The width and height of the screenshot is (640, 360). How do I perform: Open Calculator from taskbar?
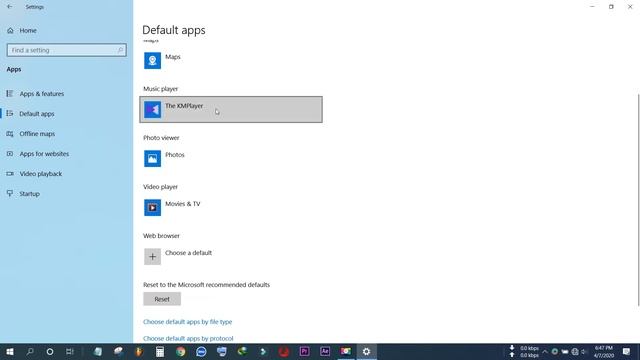(x=160, y=352)
